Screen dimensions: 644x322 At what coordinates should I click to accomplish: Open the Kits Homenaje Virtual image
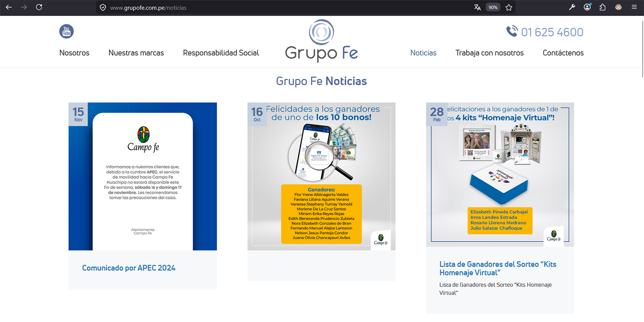[x=500, y=175]
